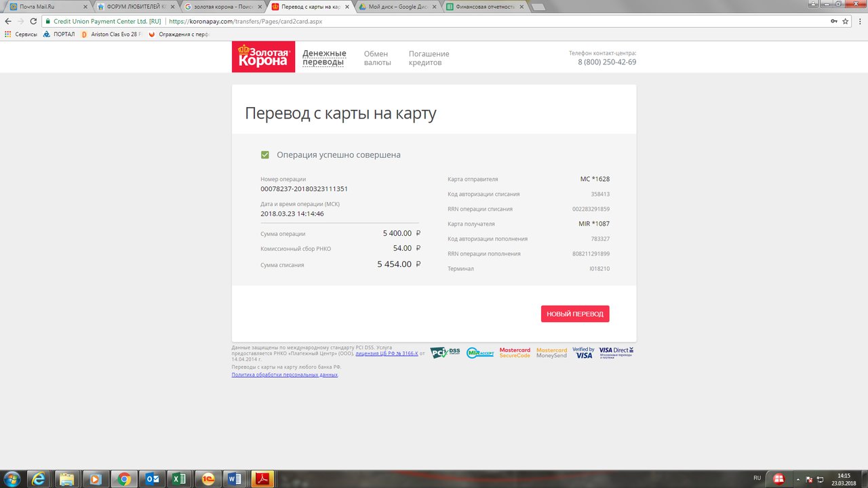This screenshot has width=868, height=488.
Task: Click the Verified by VISA logo
Action: (x=583, y=352)
